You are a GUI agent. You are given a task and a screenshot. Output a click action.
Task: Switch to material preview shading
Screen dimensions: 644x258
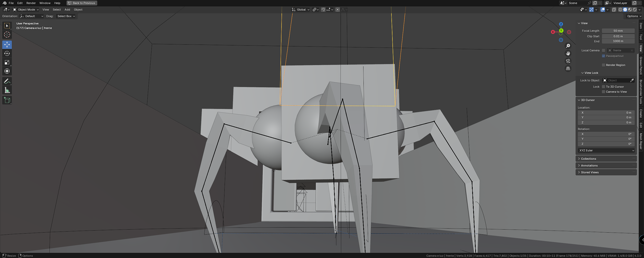pos(630,10)
